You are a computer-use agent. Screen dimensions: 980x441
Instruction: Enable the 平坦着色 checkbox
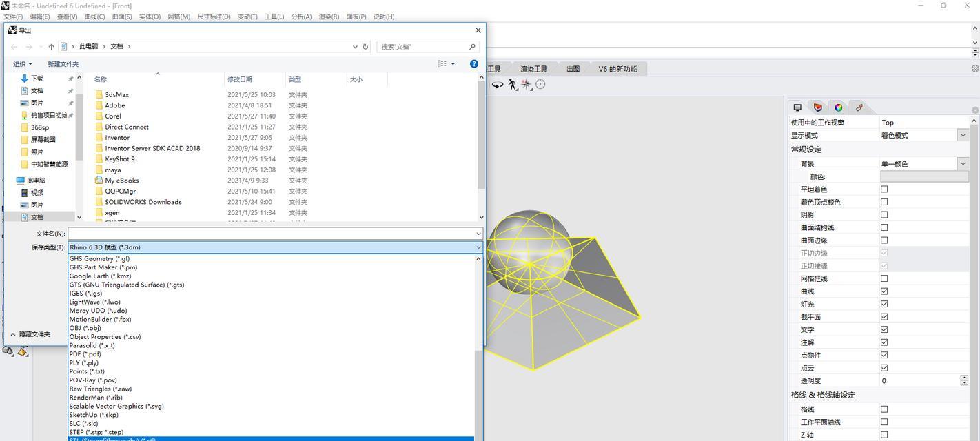click(884, 189)
